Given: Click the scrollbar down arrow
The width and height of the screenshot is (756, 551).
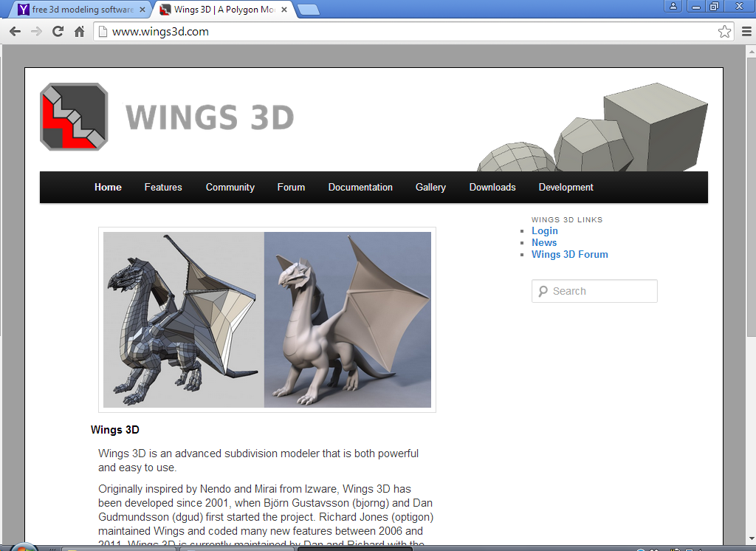Looking at the screenshot, I should point(751,539).
